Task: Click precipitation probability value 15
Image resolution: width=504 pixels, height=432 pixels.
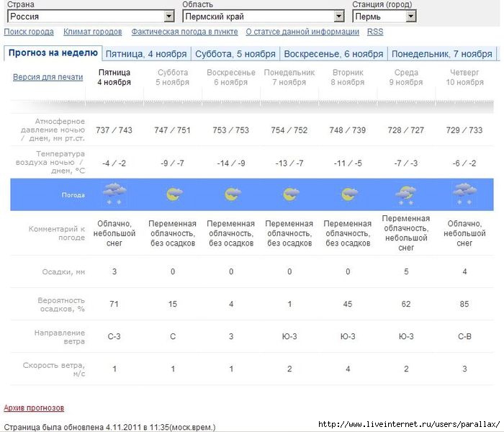Action: click(173, 304)
